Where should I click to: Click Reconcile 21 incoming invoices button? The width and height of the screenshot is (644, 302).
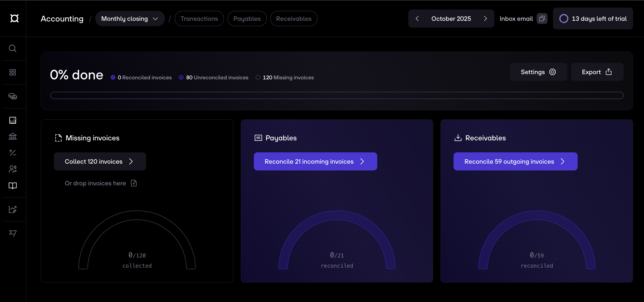315,161
